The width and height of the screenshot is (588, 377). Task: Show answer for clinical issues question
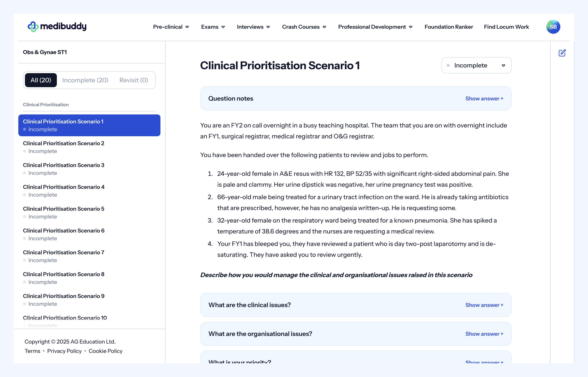pos(484,305)
